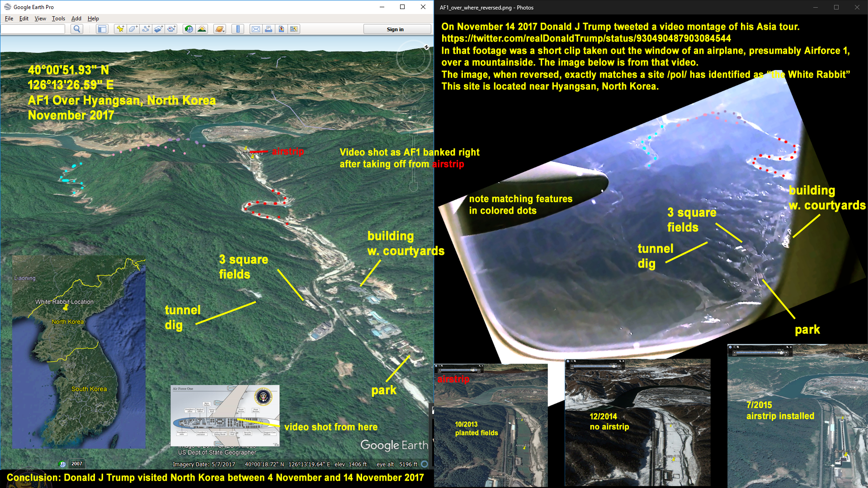
Task: Click the zoom slider on the map
Action: 413,158
